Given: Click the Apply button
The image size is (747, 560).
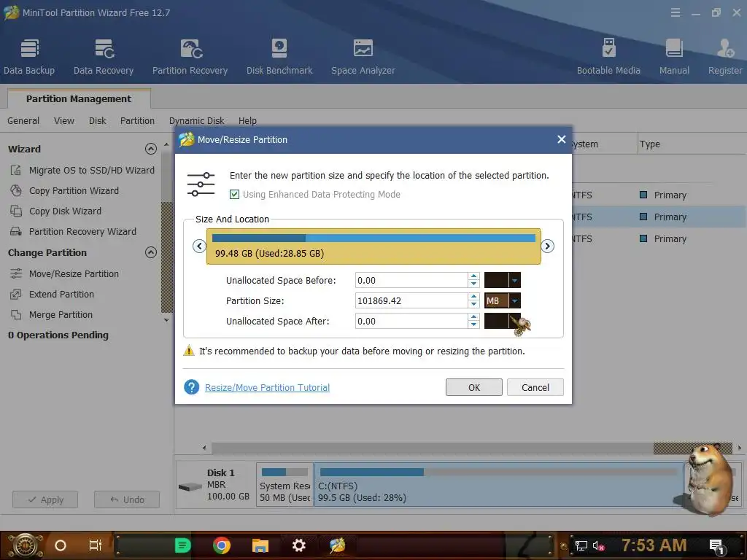Looking at the screenshot, I should coord(45,499).
